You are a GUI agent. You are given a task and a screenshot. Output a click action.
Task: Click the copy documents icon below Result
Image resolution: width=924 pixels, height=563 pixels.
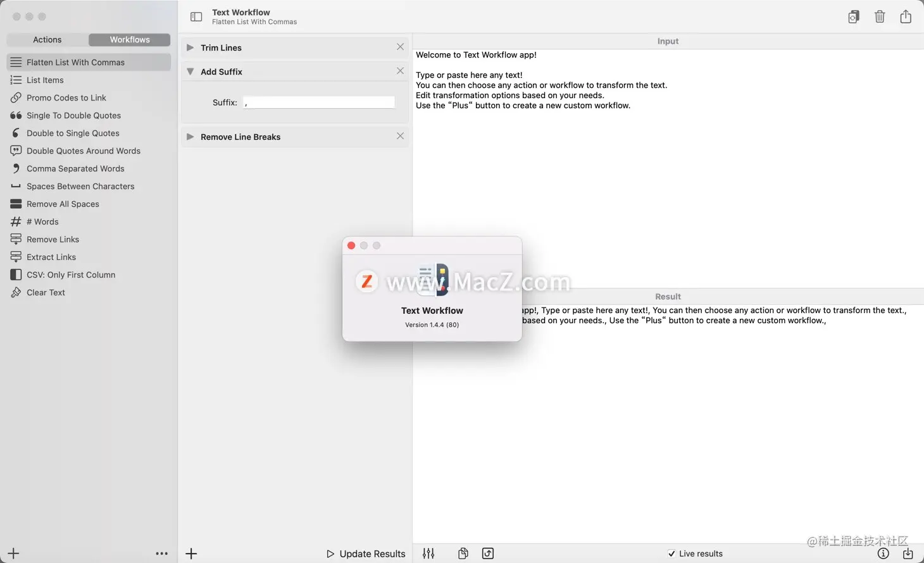[x=463, y=554]
